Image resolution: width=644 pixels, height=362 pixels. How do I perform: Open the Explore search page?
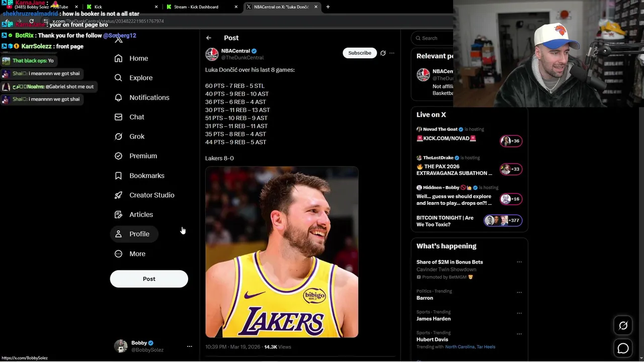(133, 78)
